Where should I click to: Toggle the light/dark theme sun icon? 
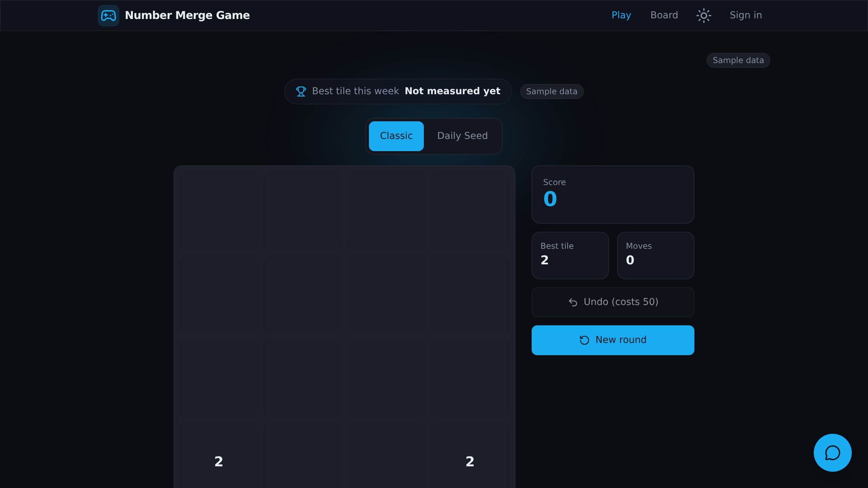pos(704,15)
